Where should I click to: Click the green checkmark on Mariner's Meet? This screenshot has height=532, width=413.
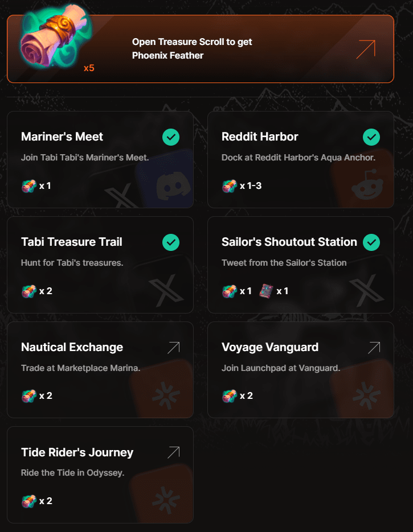point(171,137)
